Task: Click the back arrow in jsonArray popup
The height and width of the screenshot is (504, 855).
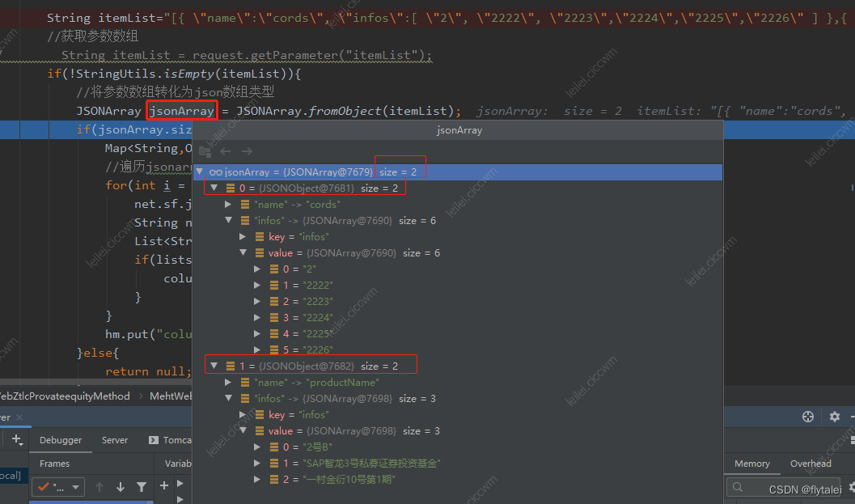Action: (x=225, y=151)
